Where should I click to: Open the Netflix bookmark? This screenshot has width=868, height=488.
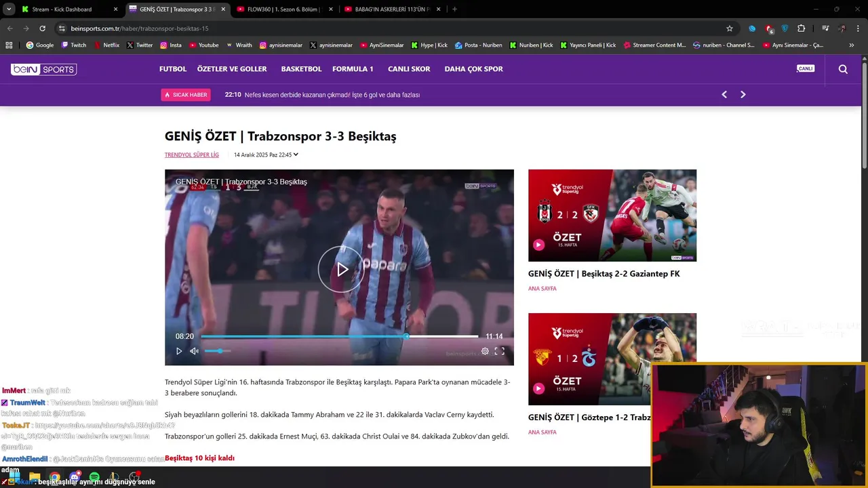pos(106,45)
